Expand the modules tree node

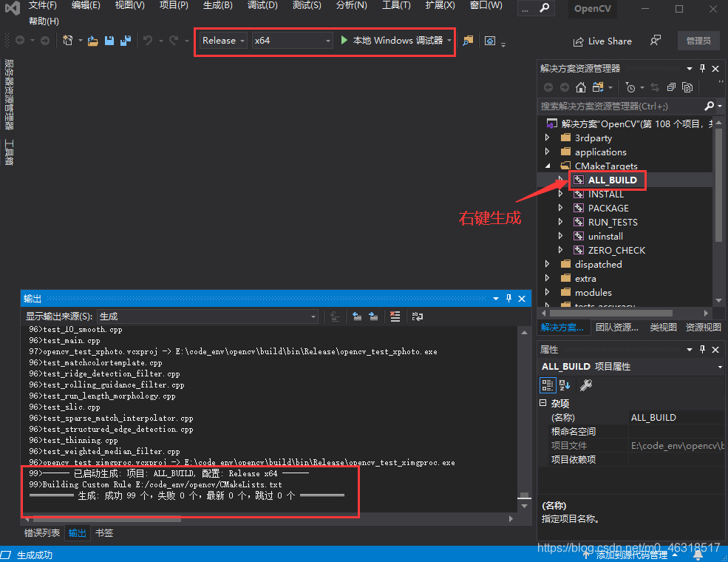(x=547, y=292)
